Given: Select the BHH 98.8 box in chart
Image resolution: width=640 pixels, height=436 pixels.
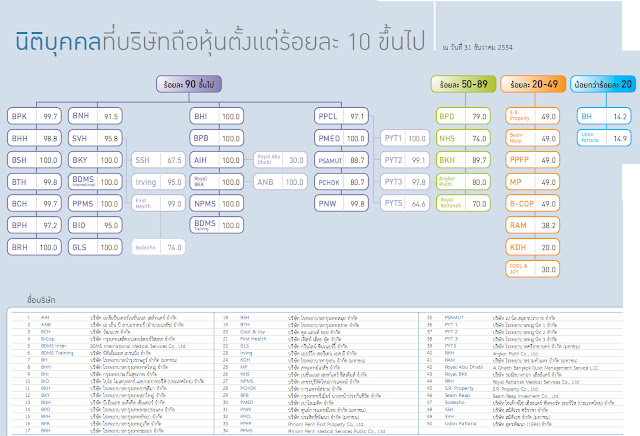Looking at the screenshot, I should [34, 138].
